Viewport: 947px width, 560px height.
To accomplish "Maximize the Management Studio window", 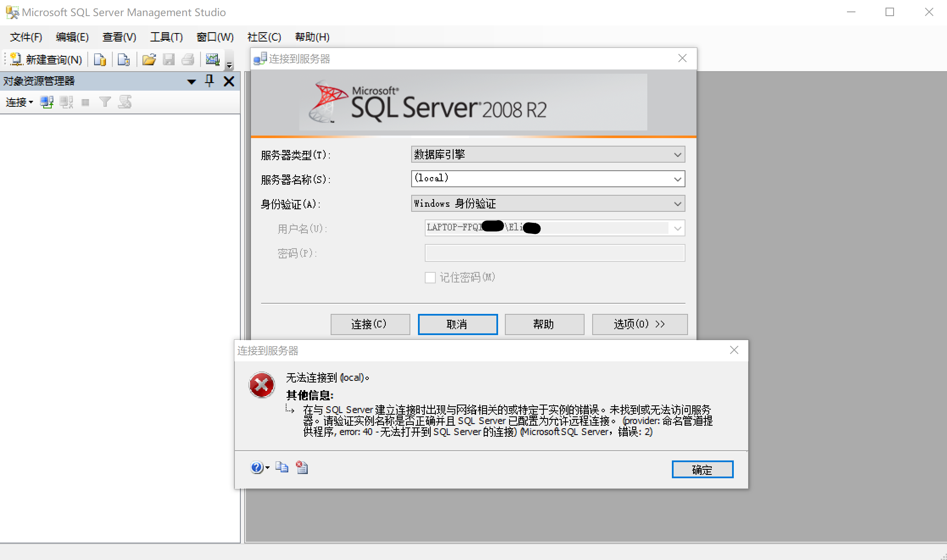I will point(890,12).
